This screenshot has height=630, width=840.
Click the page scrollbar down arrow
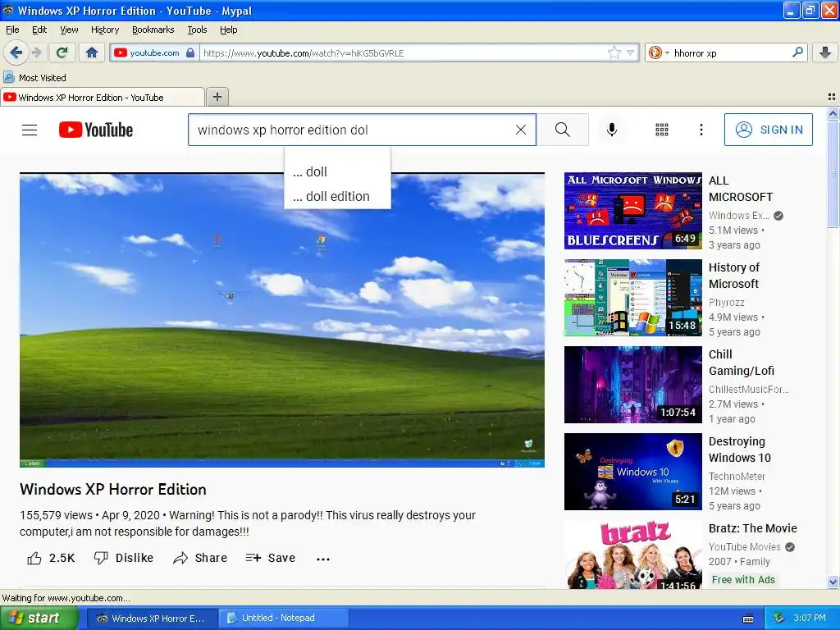[x=833, y=582]
